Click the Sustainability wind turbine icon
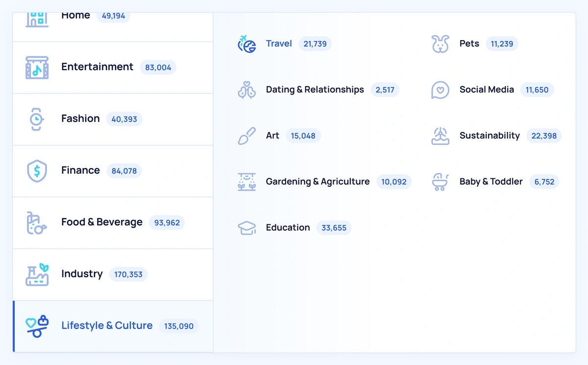588x365 pixels. tap(440, 136)
